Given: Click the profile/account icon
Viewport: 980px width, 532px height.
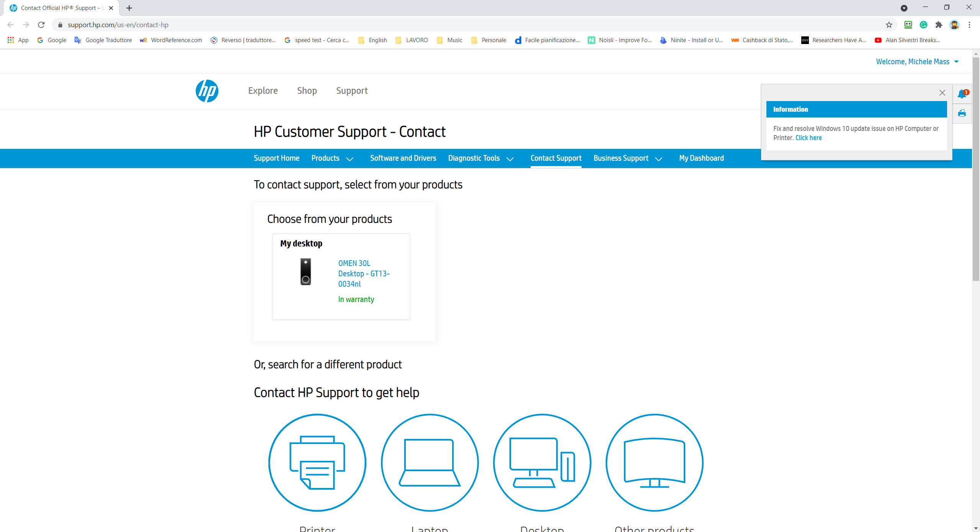Looking at the screenshot, I should [x=954, y=25].
